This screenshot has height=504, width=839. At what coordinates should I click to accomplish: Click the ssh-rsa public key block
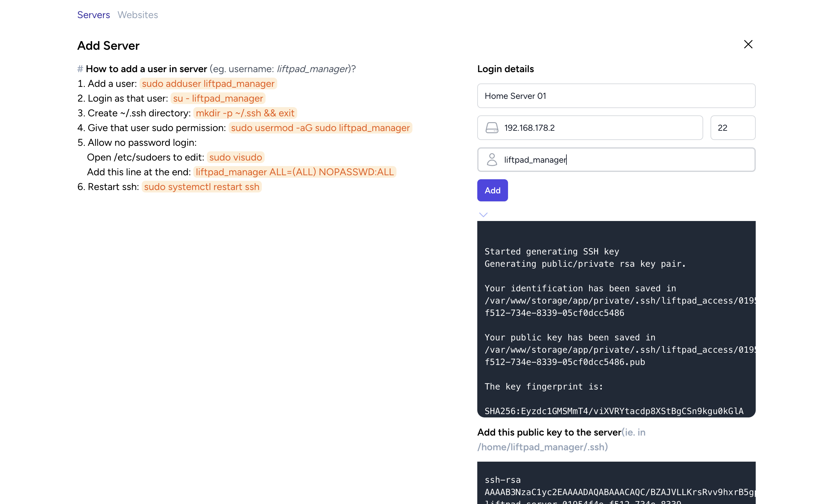click(616, 486)
